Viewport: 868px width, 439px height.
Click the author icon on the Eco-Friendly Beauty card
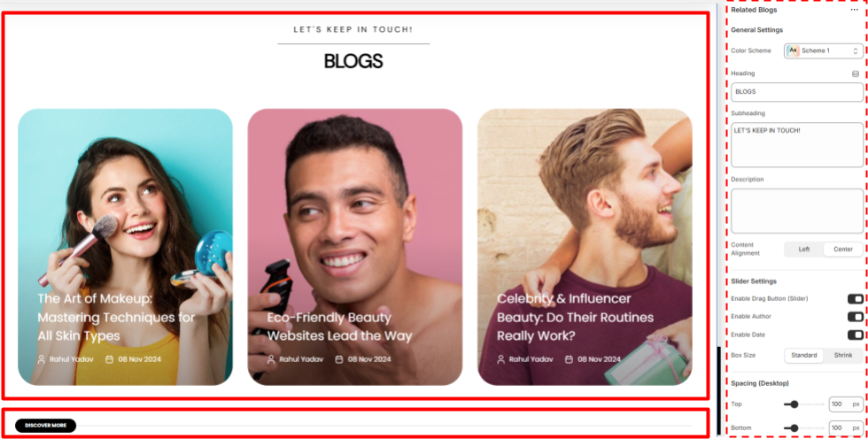coord(271,359)
